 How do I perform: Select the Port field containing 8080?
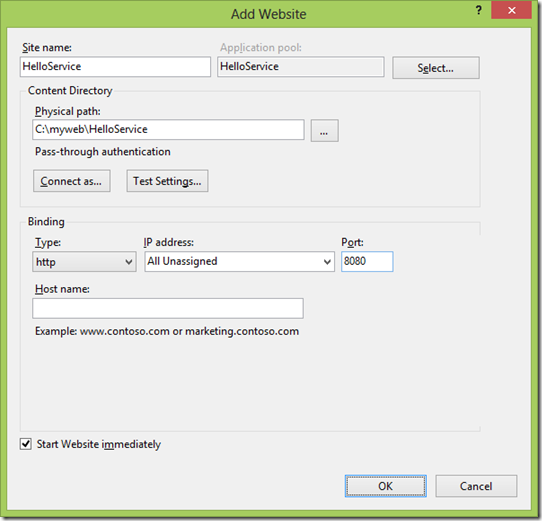[x=367, y=261]
